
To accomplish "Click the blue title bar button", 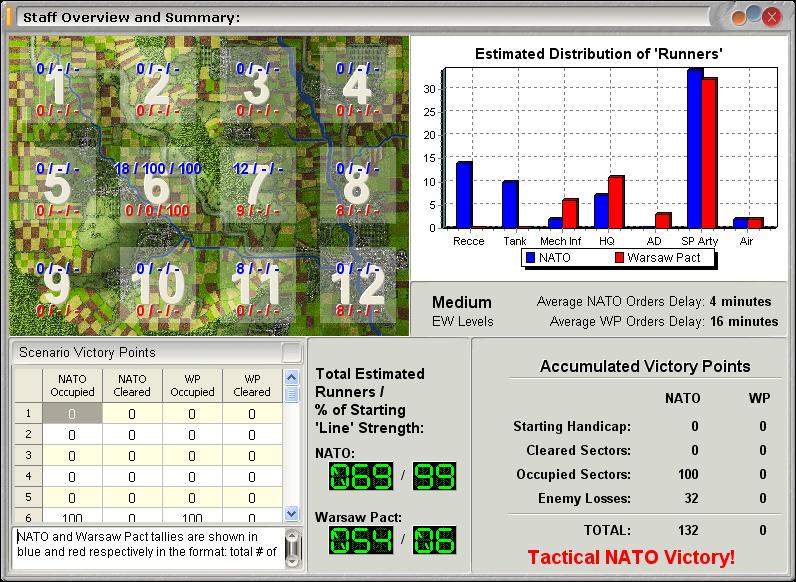I will pyautogui.click(x=754, y=14).
